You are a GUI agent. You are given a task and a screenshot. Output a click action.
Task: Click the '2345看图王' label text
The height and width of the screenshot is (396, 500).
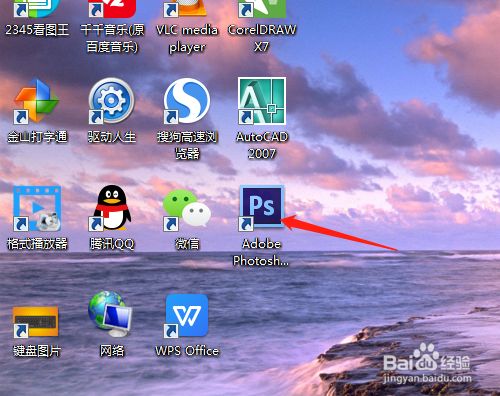point(37,30)
